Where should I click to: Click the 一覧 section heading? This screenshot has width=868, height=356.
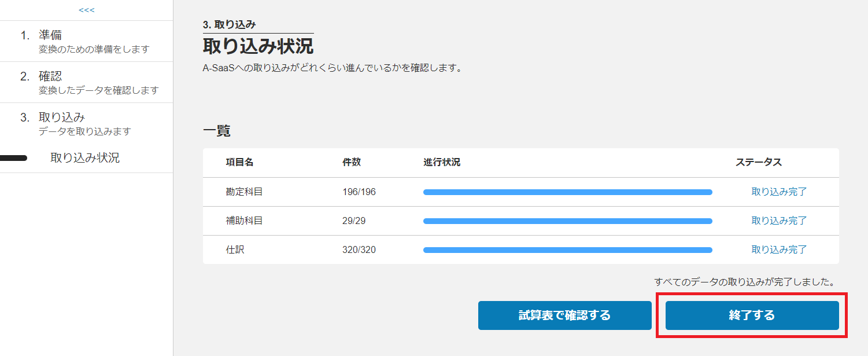pos(217,131)
